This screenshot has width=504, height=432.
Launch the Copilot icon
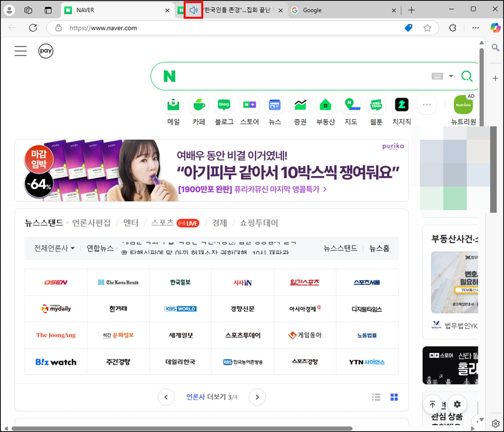pyautogui.click(x=495, y=28)
